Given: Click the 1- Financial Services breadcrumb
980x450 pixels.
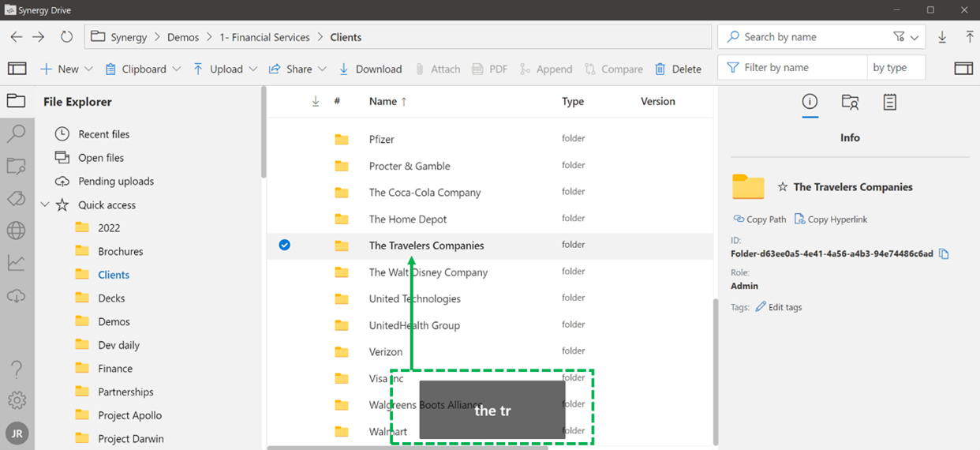Looking at the screenshot, I should 264,37.
